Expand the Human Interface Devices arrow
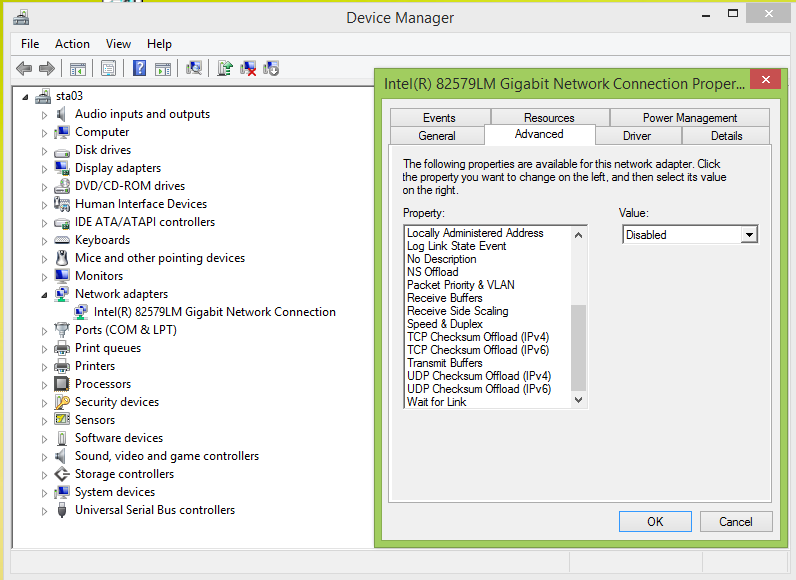Screen dimensions: 796x580 point(44,205)
